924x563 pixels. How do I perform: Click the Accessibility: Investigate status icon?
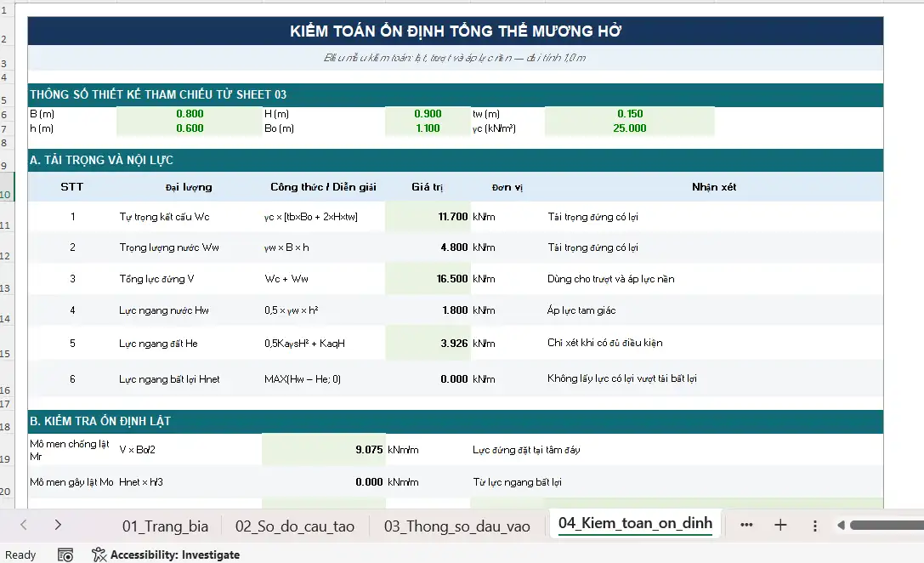pos(166,554)
